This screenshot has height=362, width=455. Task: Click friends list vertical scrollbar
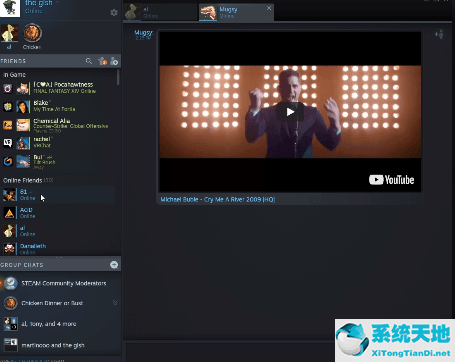tap(118, 77)
